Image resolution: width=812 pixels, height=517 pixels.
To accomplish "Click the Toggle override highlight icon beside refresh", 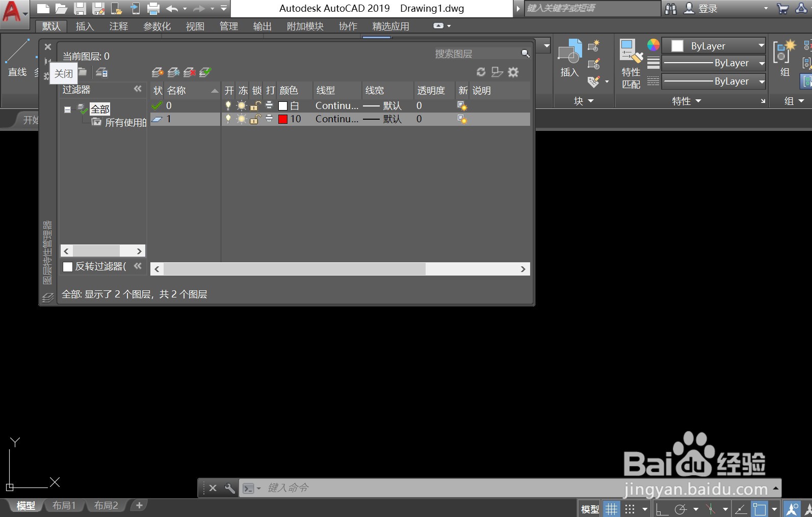I will pos(497,72).
